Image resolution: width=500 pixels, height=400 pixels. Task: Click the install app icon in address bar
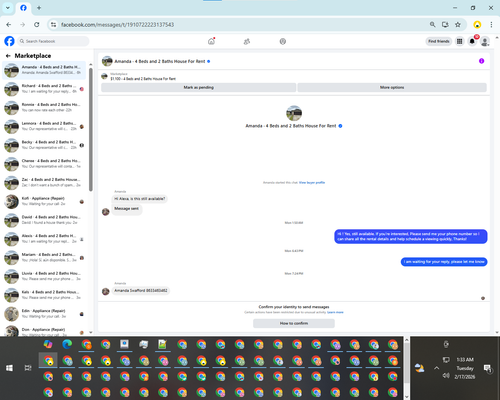coord(445,25)
